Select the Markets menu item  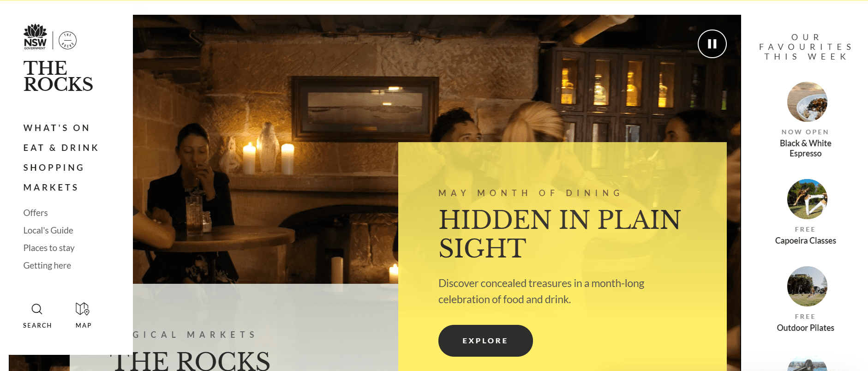point(51,187)
